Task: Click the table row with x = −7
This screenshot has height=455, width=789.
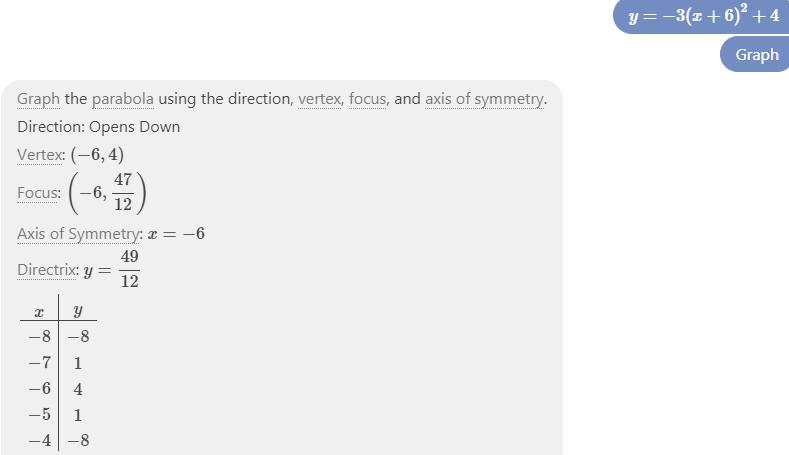Action: coord(58,363)
